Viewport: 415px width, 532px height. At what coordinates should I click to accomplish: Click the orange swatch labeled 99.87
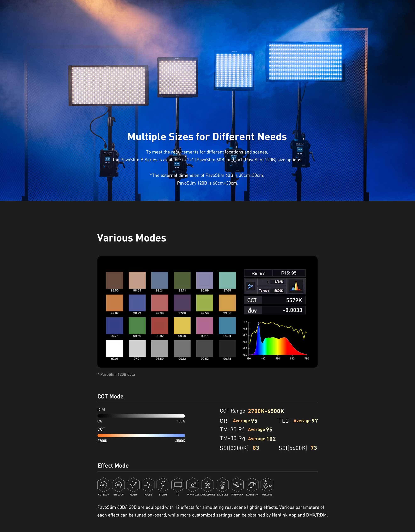[115, 303]
